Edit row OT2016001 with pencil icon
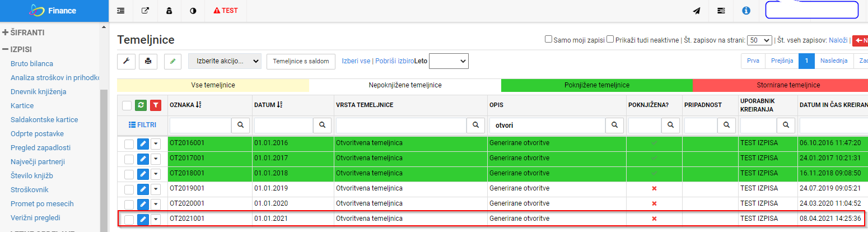868x232 pixels. point(143,144)
